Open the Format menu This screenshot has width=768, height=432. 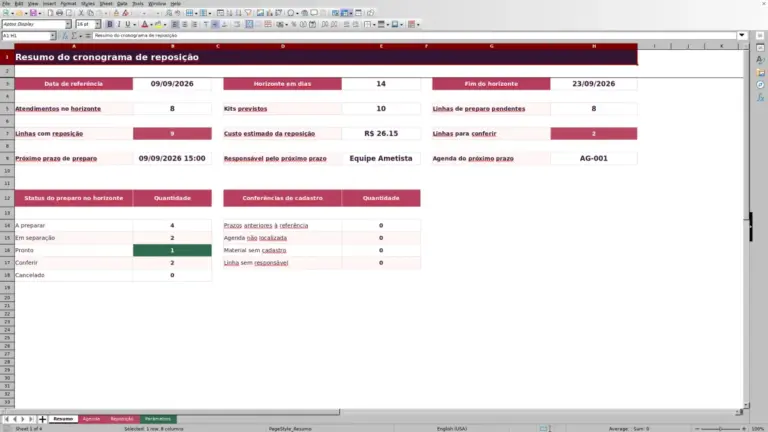click(68, 3)
